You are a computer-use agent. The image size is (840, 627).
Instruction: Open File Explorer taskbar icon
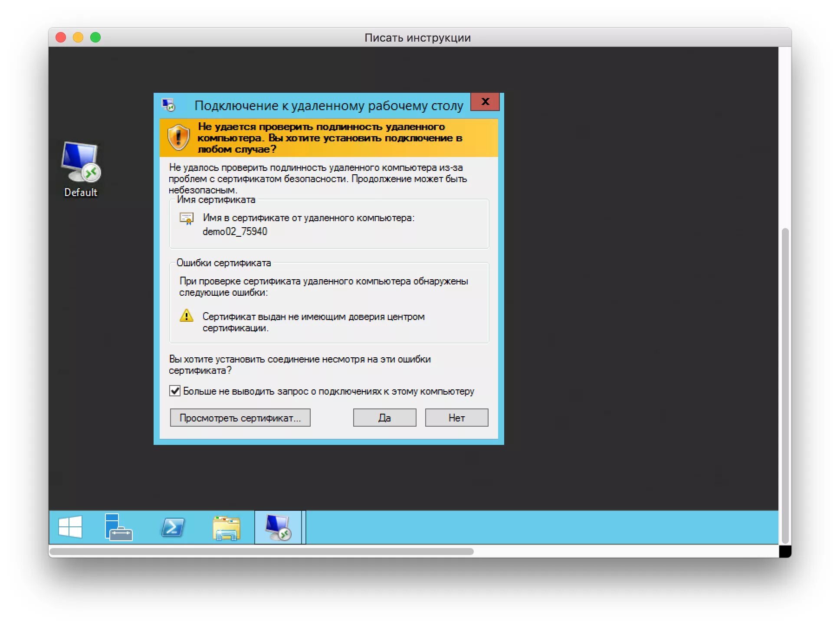pyautogui.click(x=226, y=528)
